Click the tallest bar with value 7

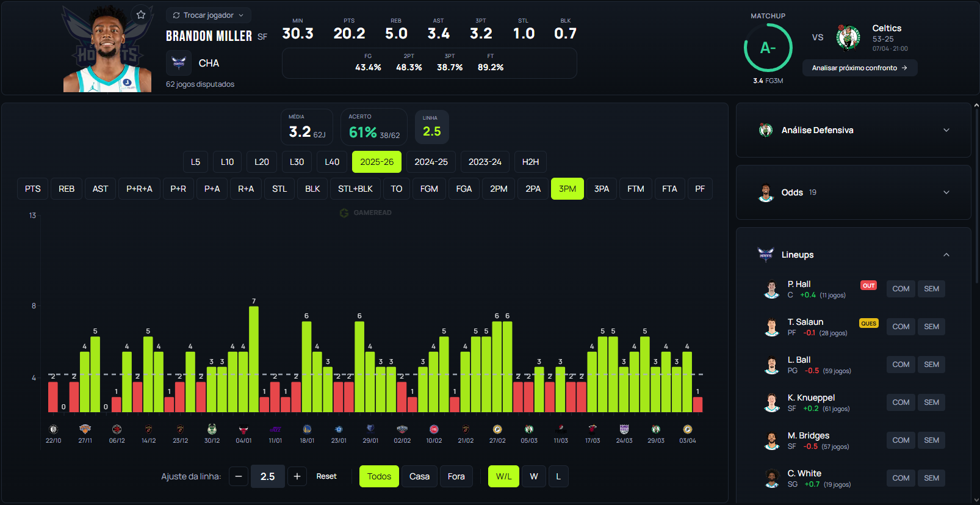click(254, 359)
